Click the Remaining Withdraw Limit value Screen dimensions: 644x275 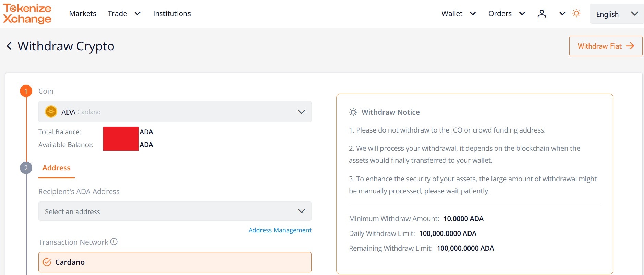(x=465, y=248)
